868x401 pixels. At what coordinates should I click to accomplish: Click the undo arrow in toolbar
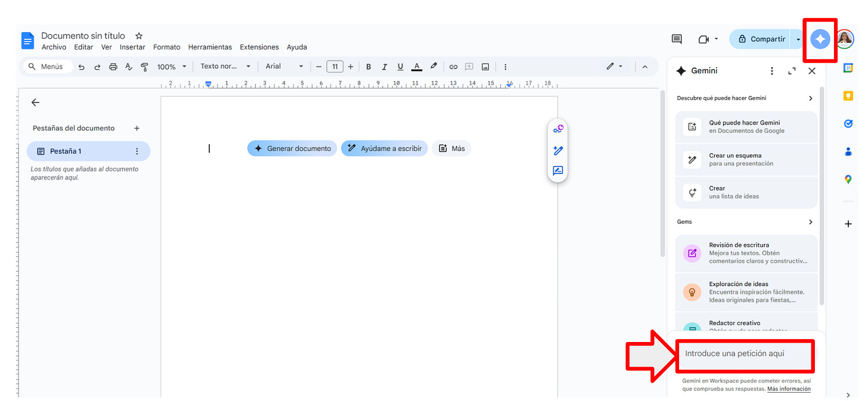82,67
